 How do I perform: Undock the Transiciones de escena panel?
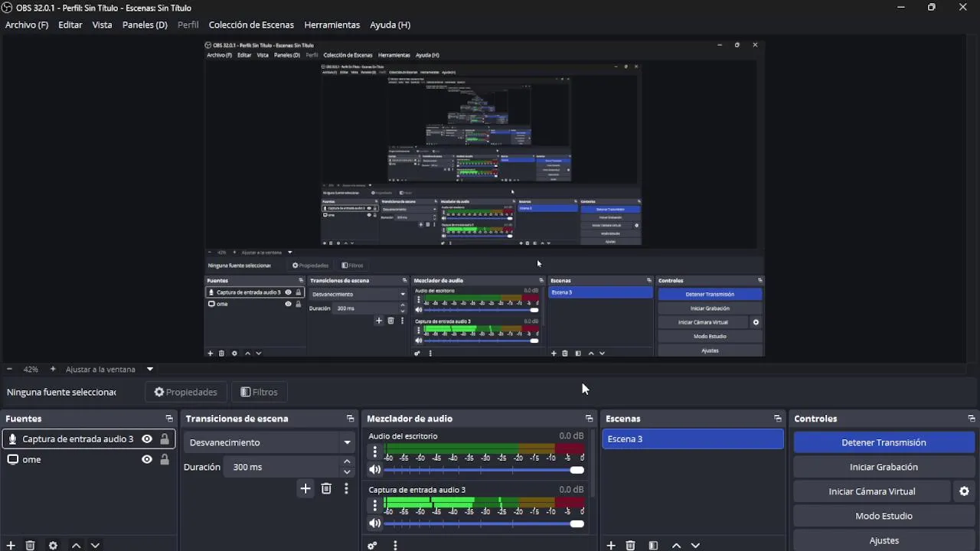click(351, 419)
